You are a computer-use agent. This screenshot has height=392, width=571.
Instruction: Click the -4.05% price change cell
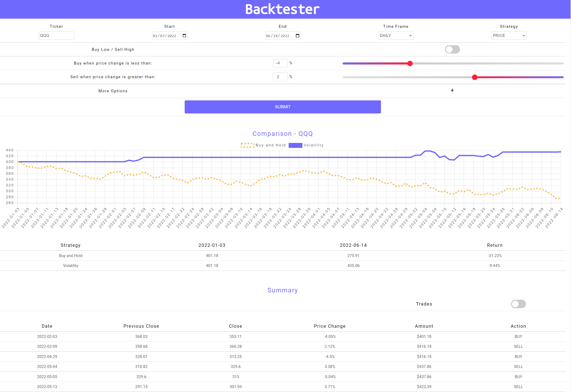330,336
